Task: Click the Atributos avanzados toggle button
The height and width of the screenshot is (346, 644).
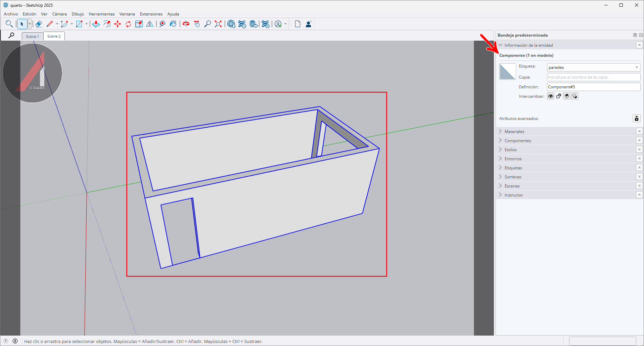Action: (x=636, y=118)
